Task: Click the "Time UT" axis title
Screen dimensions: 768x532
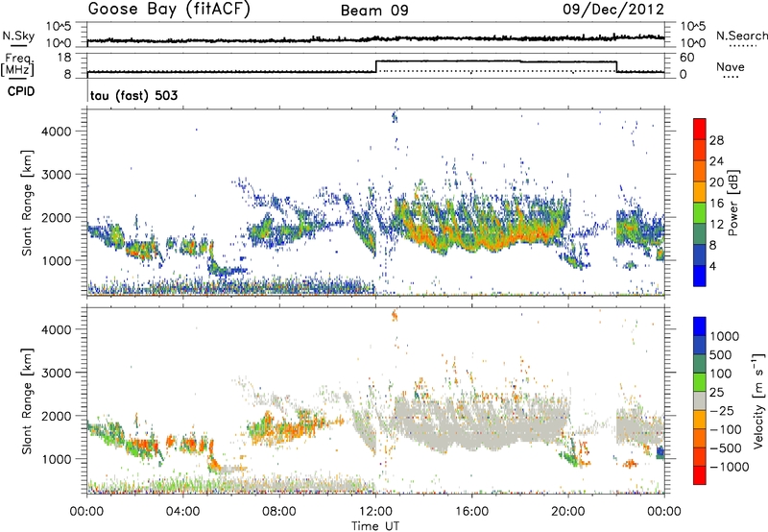Action: click(x=375, y=526)
